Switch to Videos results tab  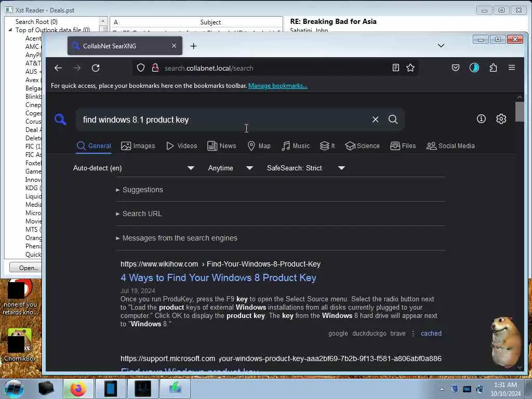coord(181,146)
